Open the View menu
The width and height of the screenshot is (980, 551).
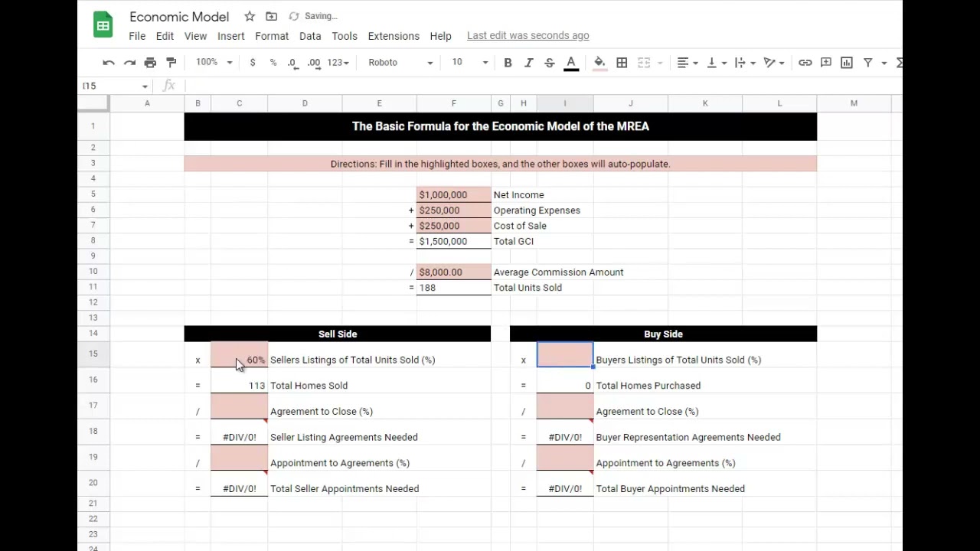click(x=195, y=36)
